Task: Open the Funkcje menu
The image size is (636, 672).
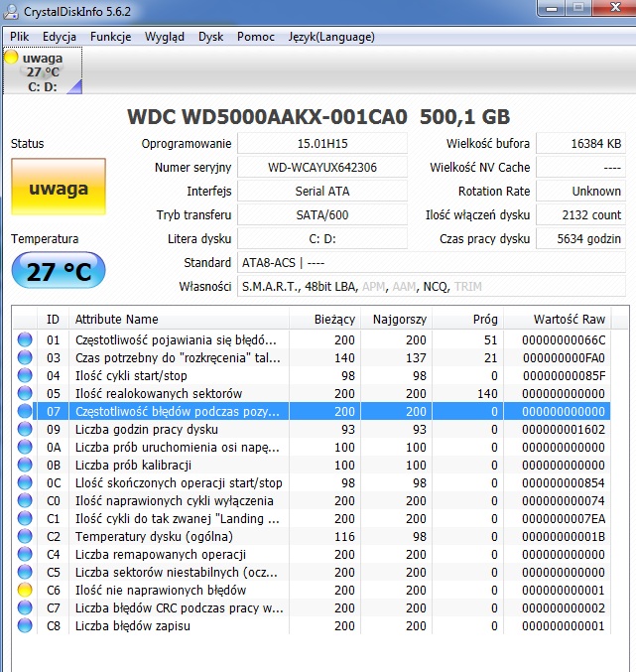Action: pos(110,37)
